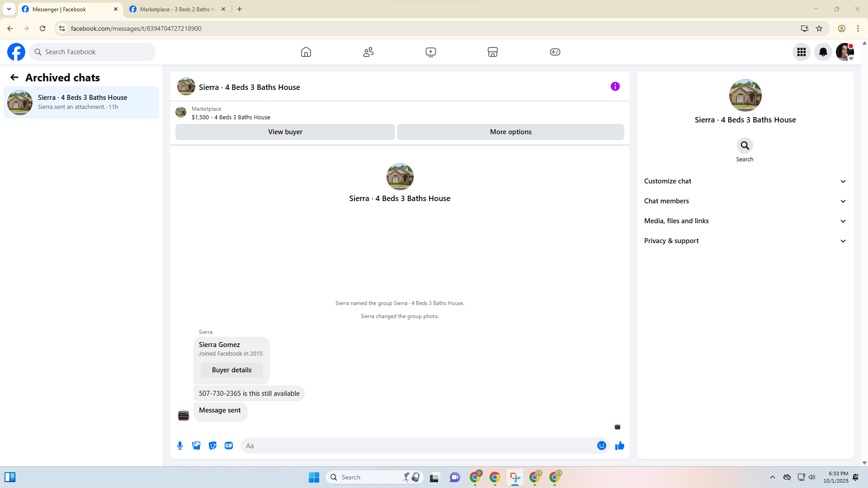Bookmark this page with the star icon
This screenshot has height=488, width=868.
tap(819, 28)
